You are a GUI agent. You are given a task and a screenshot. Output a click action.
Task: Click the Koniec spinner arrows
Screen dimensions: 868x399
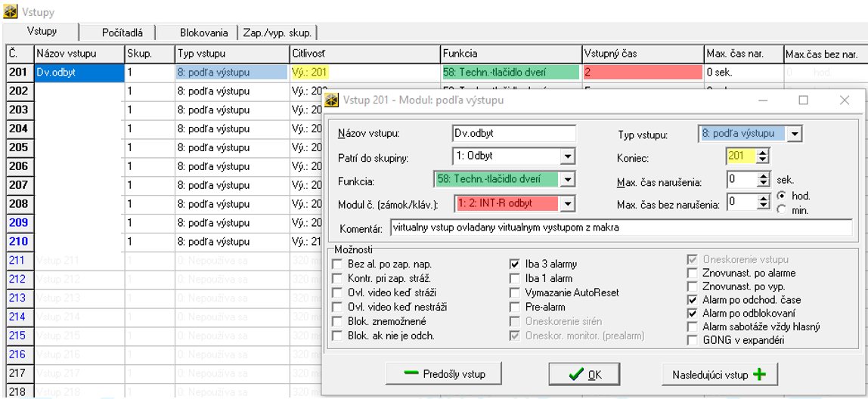pyautogui.click(x=762, y=157)
